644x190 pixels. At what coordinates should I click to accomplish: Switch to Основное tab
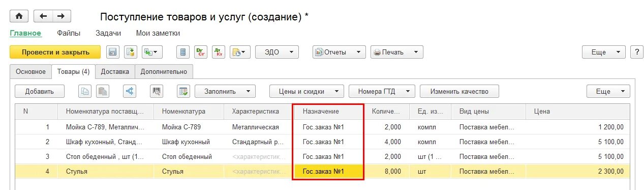pyautogui.click(x=30, y=72)
